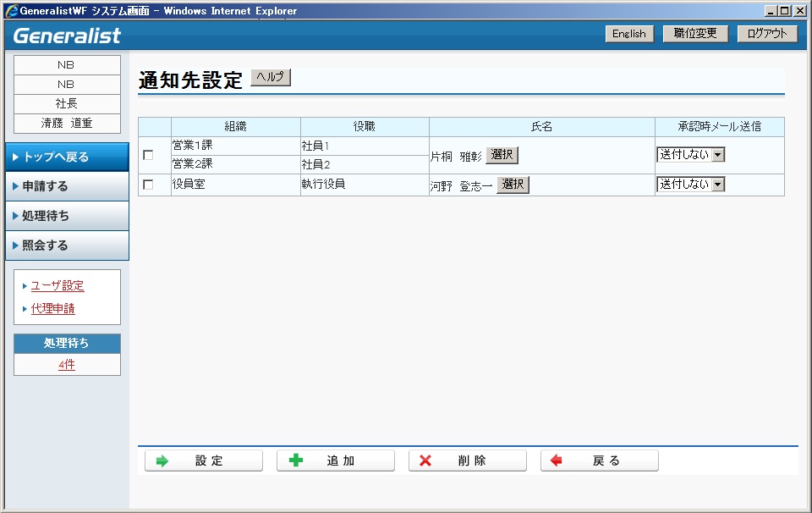812x513 pixels.
Task: Click the green arrow 設定 icon
Action: 162,461
